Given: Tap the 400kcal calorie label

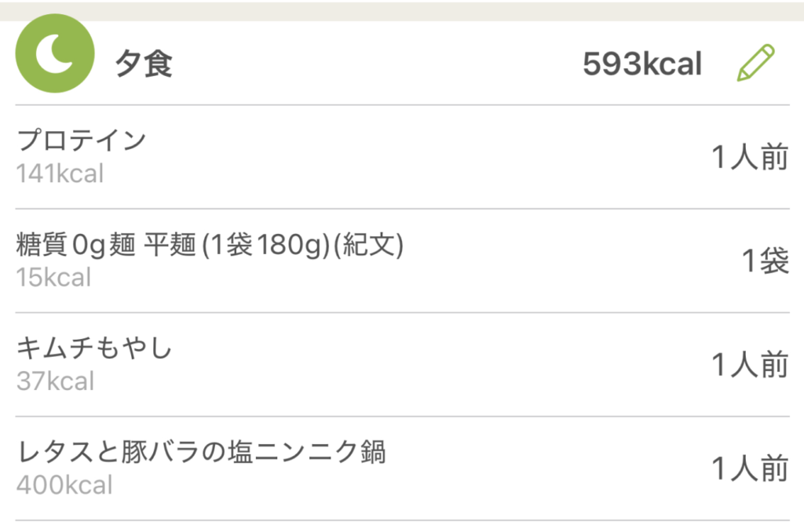Looking at the screenshot, I should (x=64, y=485).
